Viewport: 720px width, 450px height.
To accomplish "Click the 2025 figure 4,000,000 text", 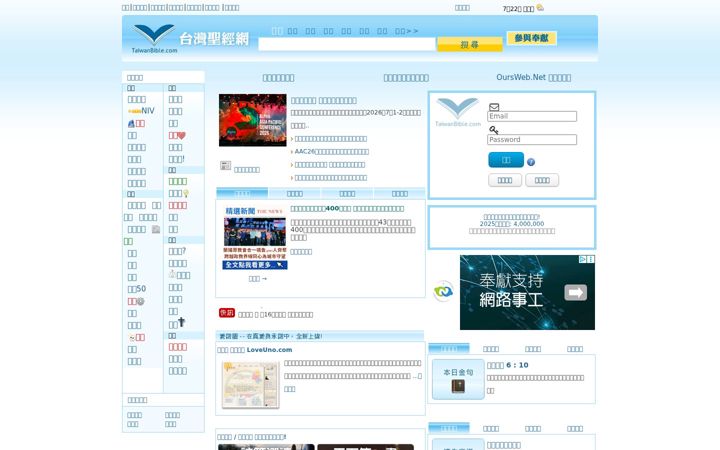I will coord(512,224).
